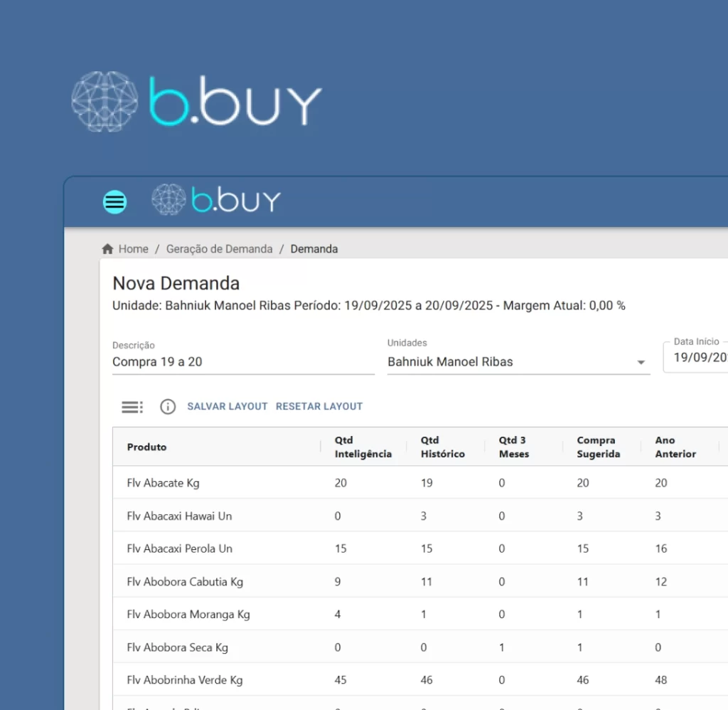Click Resetar Layout button
Viewport: 728px width, 710px height.
[319, 407]
